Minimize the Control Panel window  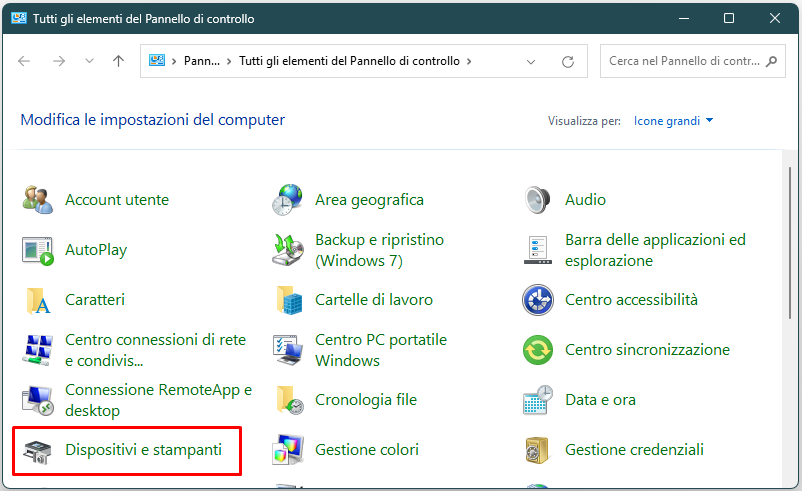pos(684,18)
